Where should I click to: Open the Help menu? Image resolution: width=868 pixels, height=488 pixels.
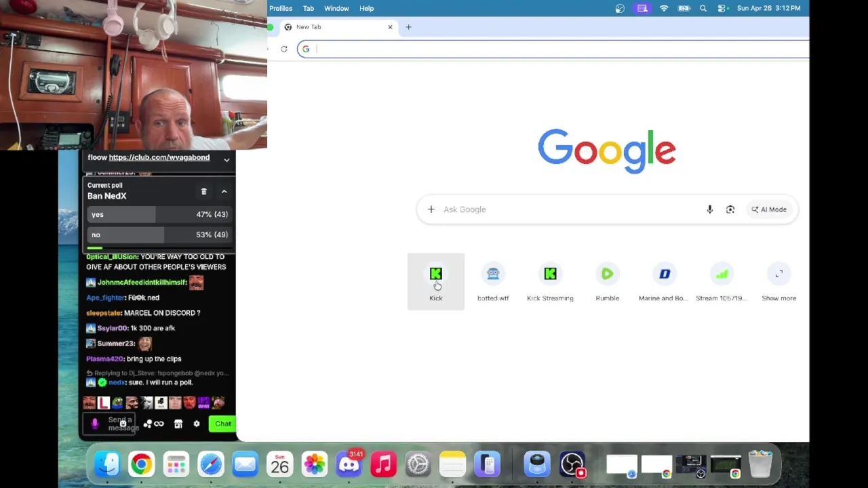366,8
